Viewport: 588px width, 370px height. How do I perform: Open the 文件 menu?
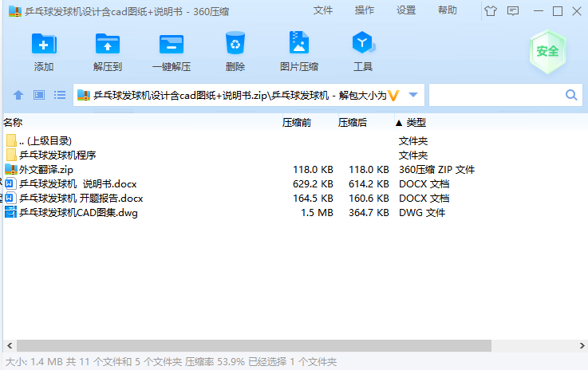(323, 10)
